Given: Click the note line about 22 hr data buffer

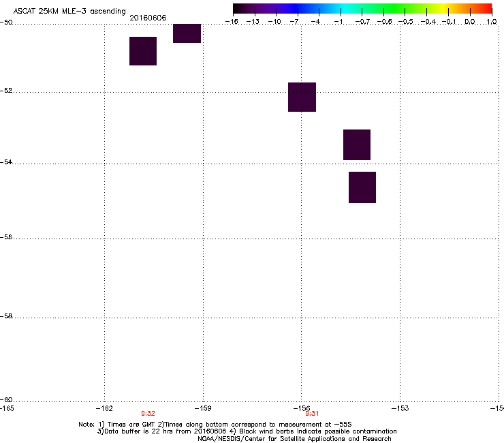Looking at the screenshot, I should pos(247,431).
